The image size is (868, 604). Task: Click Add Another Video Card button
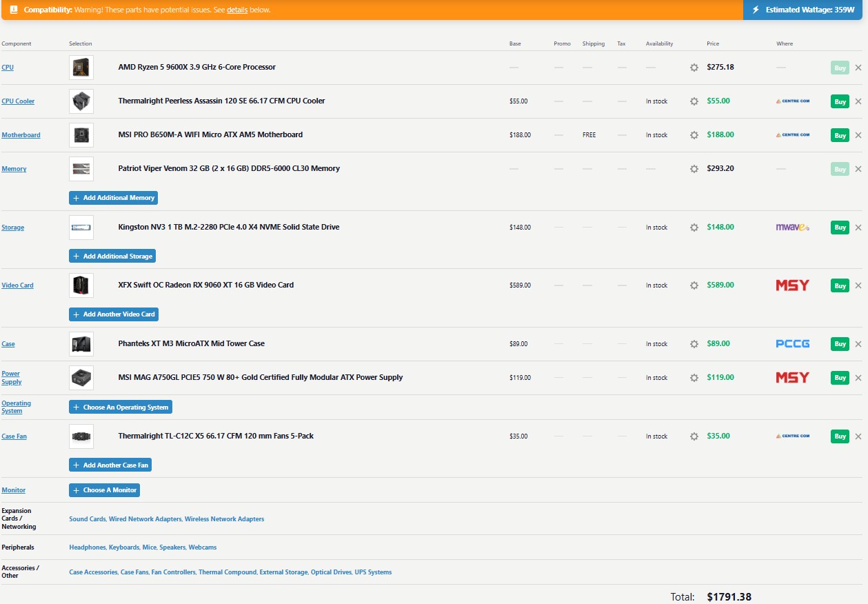pyautogui.click(x=114, y=314)
